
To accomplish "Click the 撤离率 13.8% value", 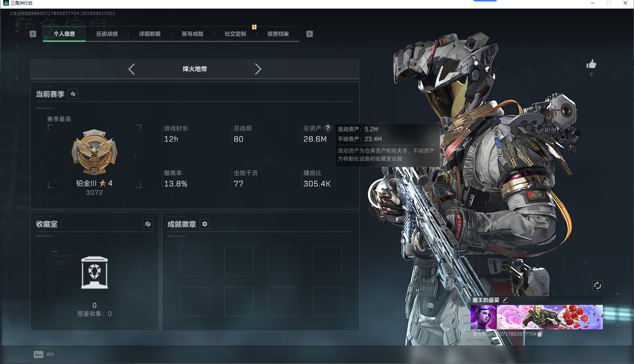I will (176, 184).
